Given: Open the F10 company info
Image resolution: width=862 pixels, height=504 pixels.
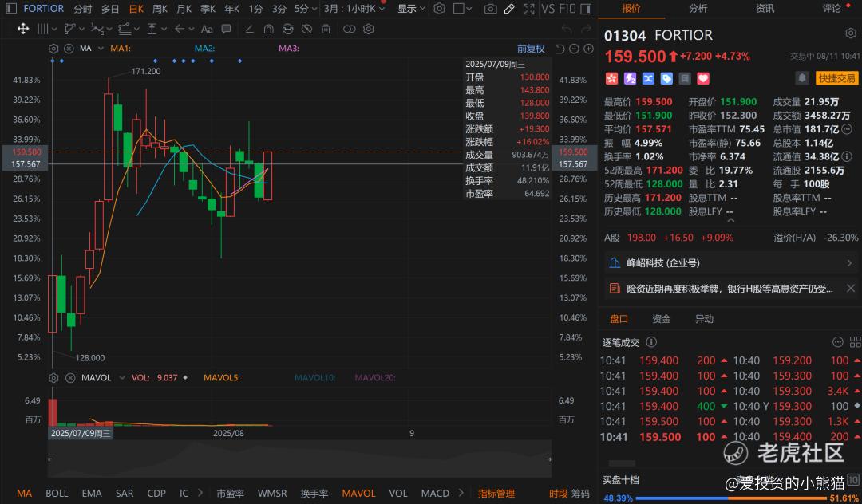Looking at the screenshot, I should coord(567,9).
